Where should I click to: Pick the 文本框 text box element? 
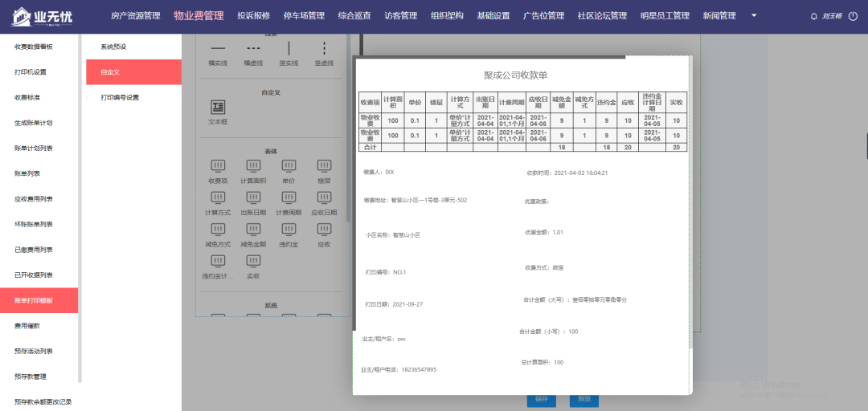tap(218, 108)
